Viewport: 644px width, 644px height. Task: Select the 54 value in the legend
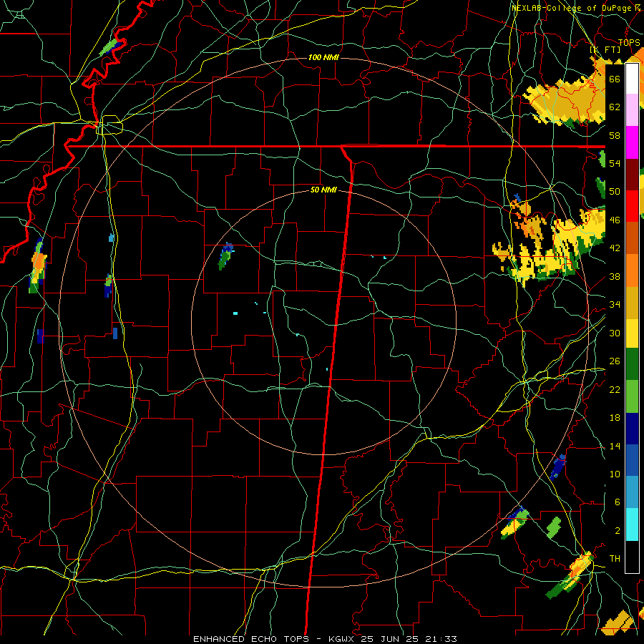pyautogui.click(x=615, y=163)
